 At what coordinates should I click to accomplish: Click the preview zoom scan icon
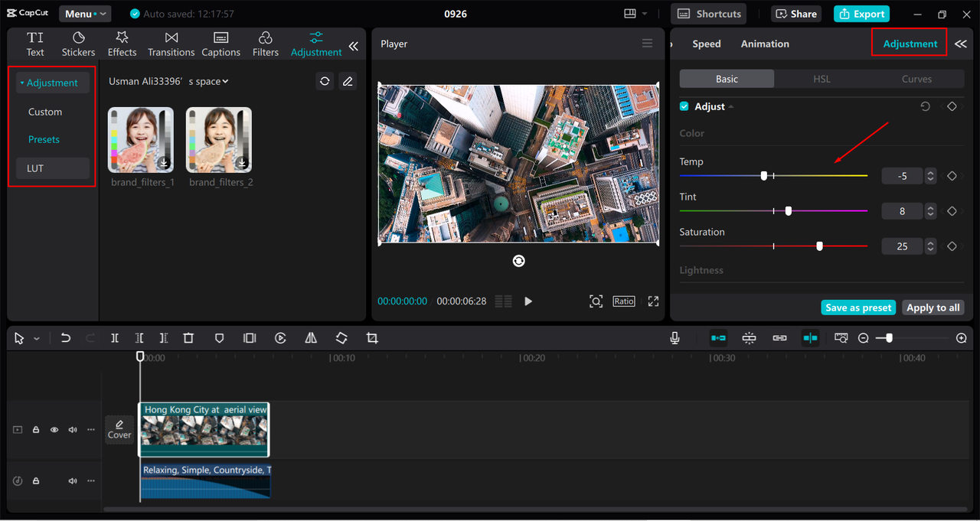point(596,301)
